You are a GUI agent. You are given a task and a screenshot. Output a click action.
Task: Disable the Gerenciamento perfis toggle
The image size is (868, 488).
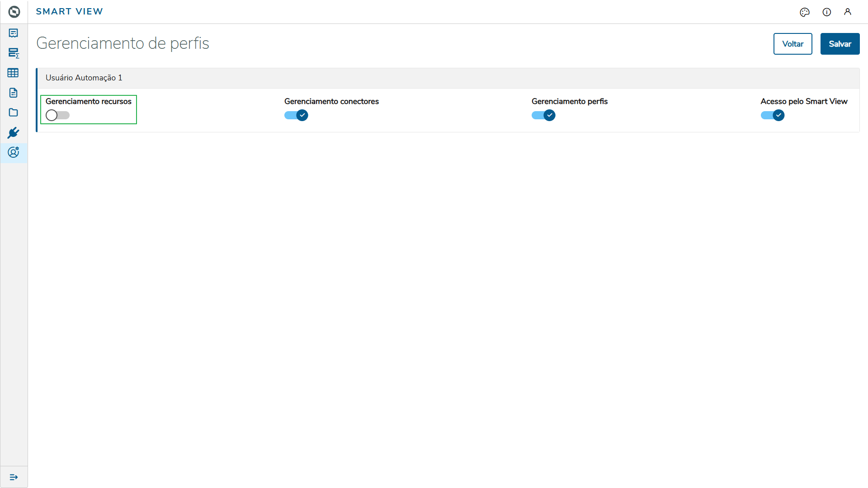coord(543,115)
